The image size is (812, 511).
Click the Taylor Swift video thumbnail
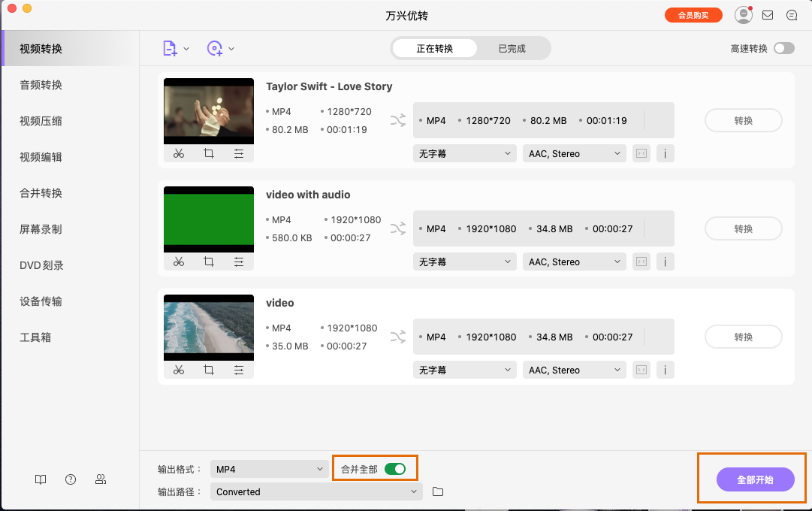tap(208, 110)
